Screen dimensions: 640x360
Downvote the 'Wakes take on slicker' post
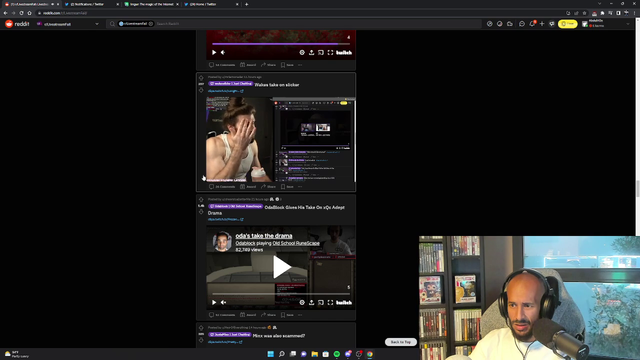click(x=201, y=90)
